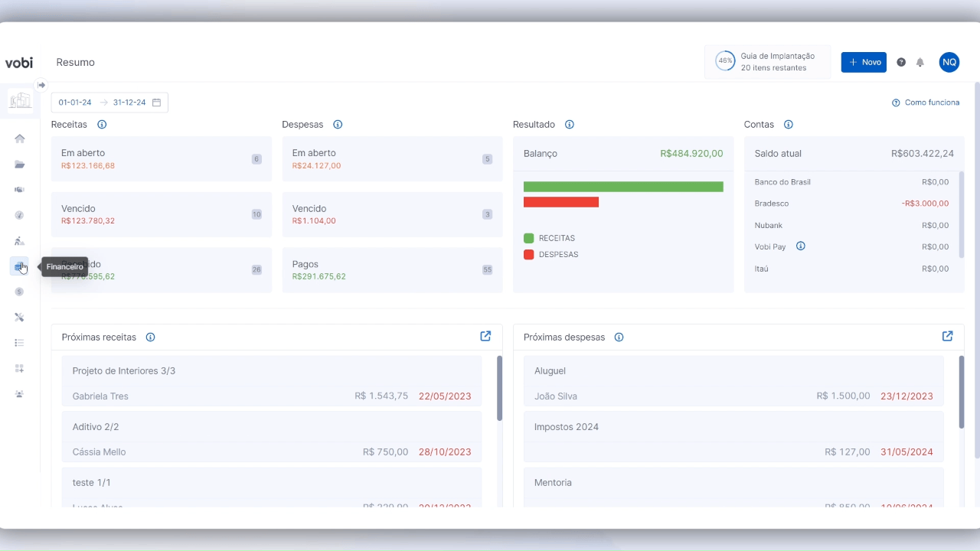Open the Guia de Implantação checklist
Screen dimensions: 980x551
(768, 62)
